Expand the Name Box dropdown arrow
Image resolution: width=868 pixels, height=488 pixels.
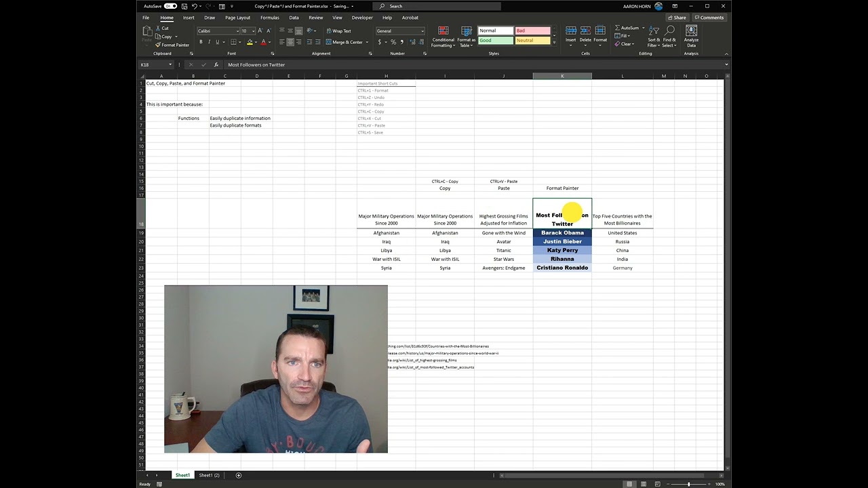[171, 64]
